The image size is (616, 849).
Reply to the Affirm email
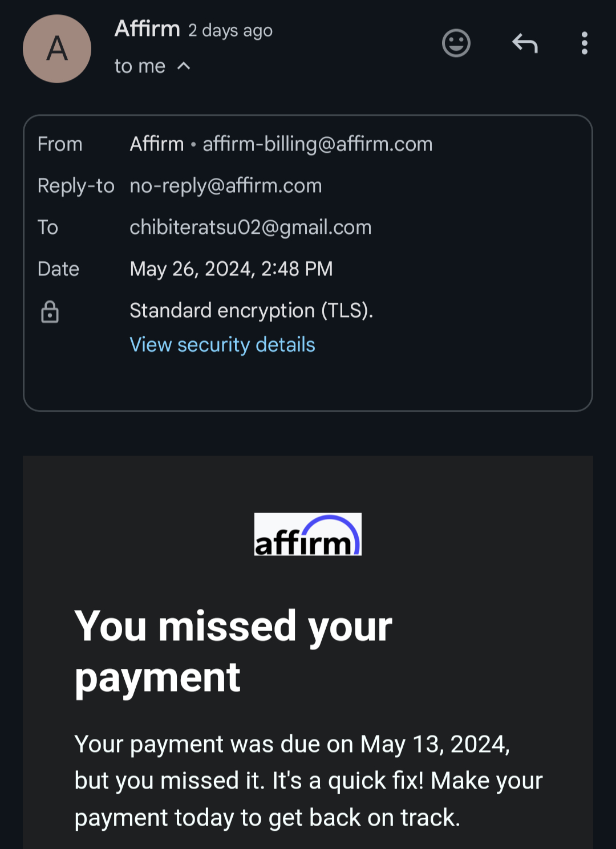click(x=525, y=43)
